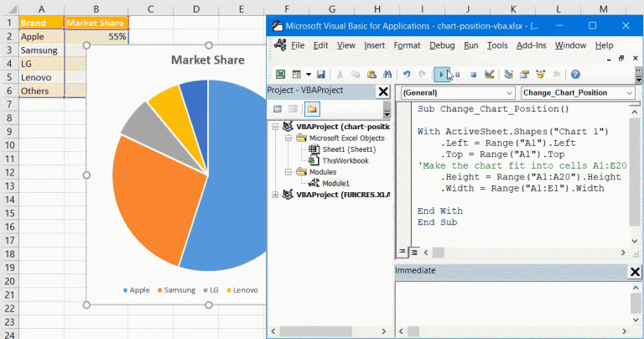Select Sheet1 (Sheet1) in project tree
This screenshot has height=339, width=644.
349,149
